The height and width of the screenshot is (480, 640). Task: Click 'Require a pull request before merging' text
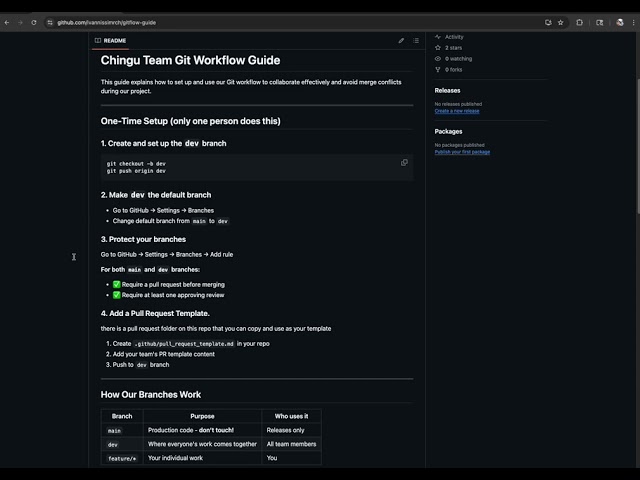pos(173,284)
